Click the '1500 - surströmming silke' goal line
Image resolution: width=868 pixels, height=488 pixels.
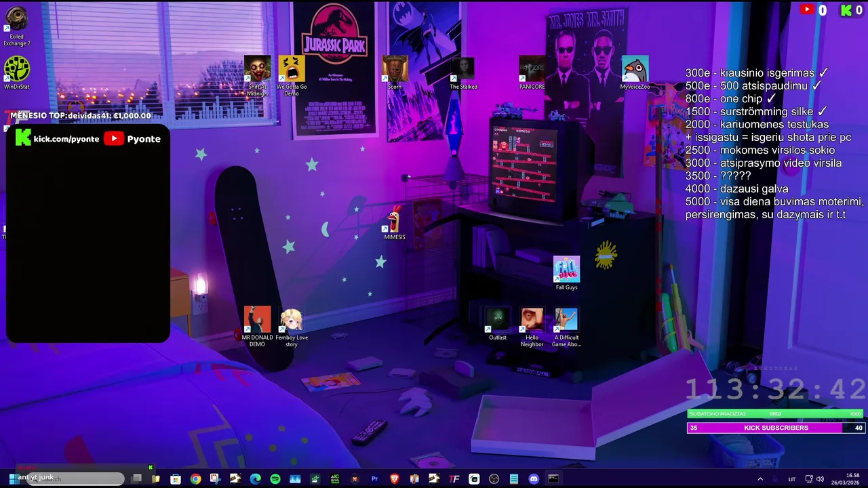pos(756,111)
